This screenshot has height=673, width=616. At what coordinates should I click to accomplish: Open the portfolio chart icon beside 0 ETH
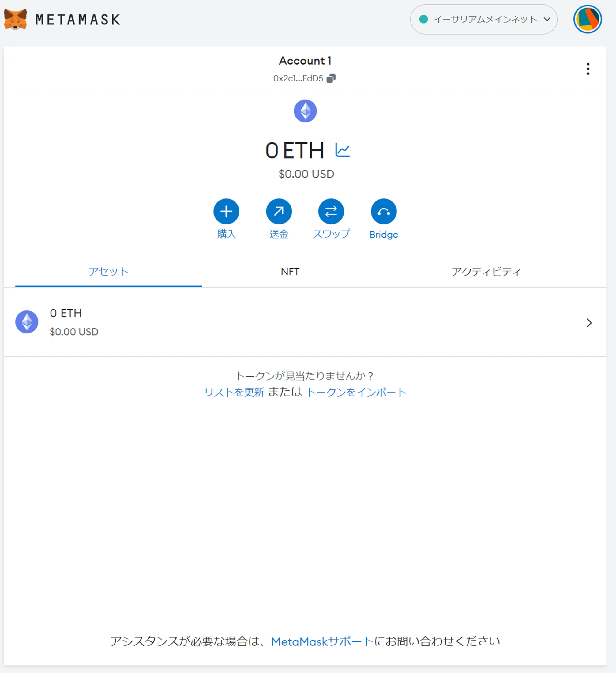[343, 150]
